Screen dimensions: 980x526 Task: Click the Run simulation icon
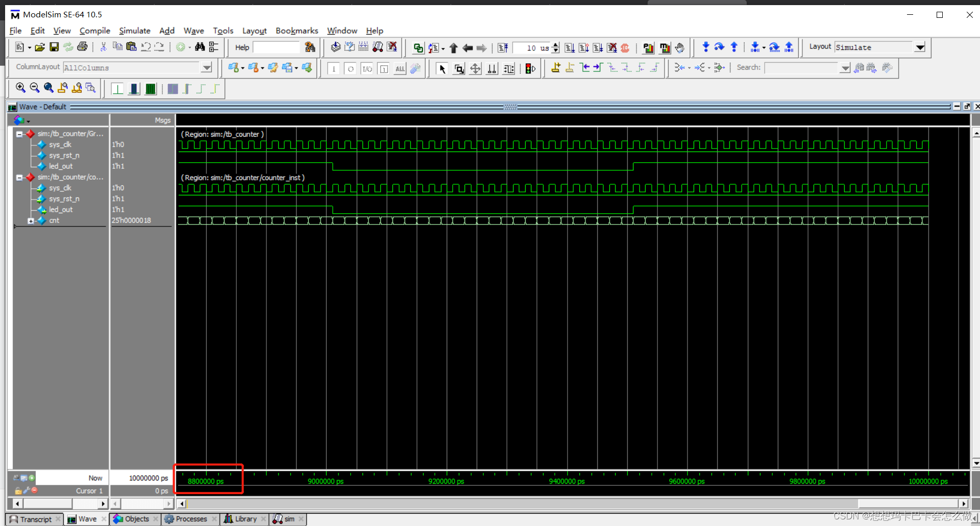pyautogui.click(x=570, y=48)
